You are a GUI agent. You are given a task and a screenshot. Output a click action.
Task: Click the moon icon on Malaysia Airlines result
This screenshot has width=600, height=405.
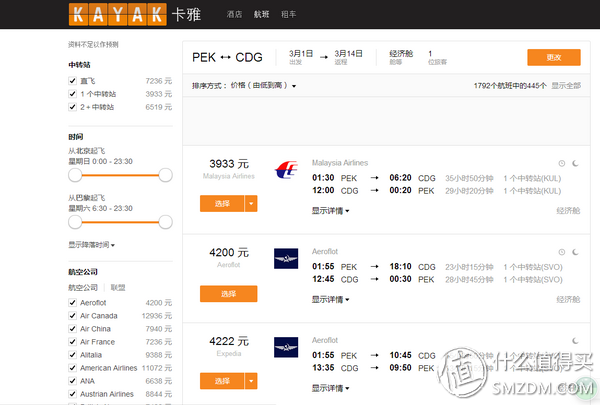click(x=575, y=163)
